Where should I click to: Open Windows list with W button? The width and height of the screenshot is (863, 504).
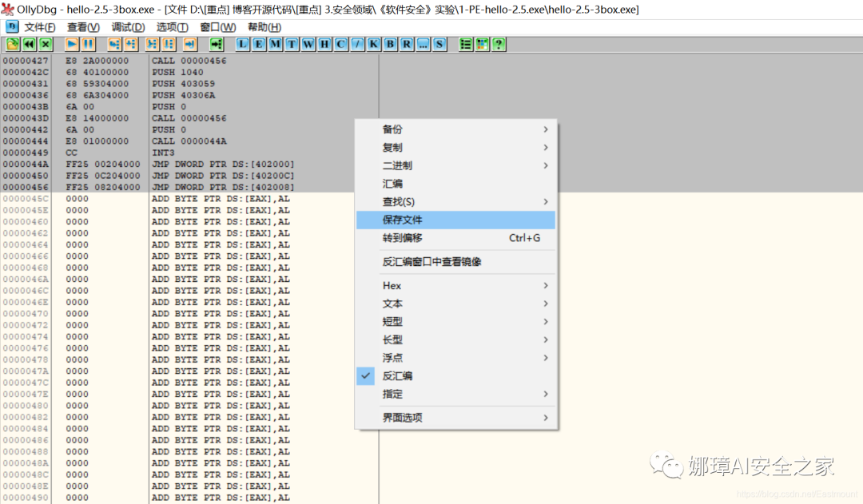(x=308, y=45)
